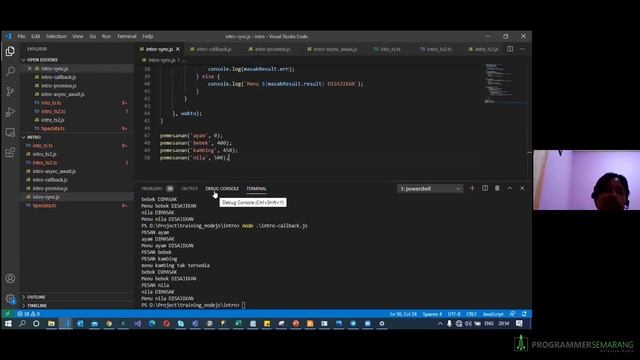Screen dimensions: 640x360
Task: Close the bottom panel
Action: 522,188
